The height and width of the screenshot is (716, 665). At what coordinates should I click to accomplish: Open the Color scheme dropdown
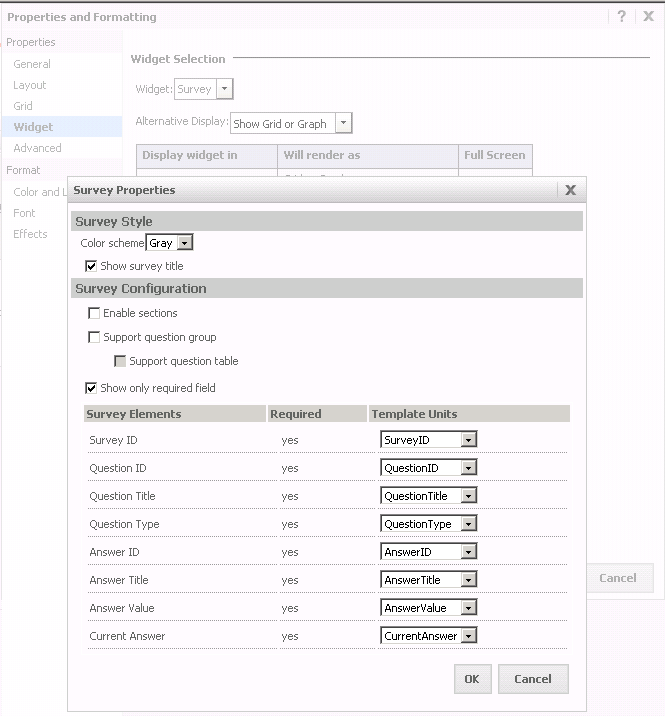184,243
